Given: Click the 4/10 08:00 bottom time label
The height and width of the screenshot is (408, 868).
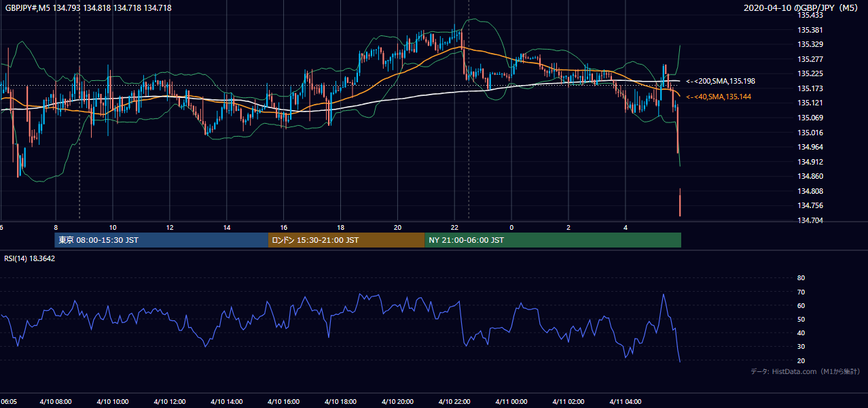Looking at the screenshot, I should click(x=56, y=402).
